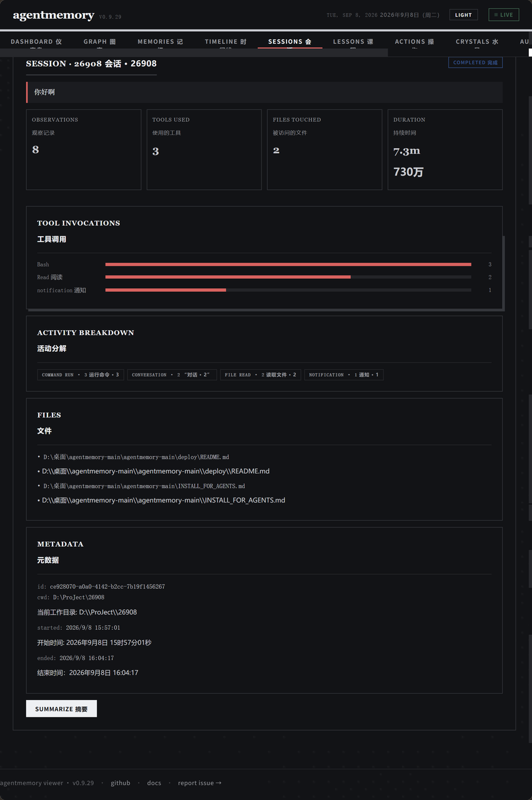
Task: Select the CONVERSATION activity chip
Action: 172,375
